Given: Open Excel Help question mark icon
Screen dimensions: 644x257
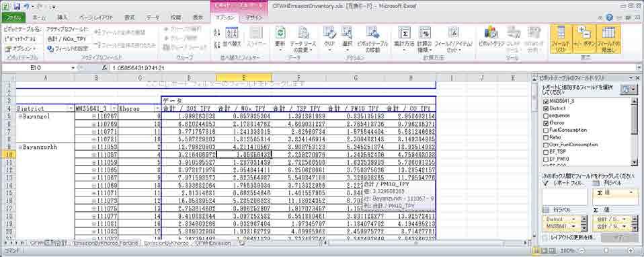Looking at the screenshot, I should point(610,17).
